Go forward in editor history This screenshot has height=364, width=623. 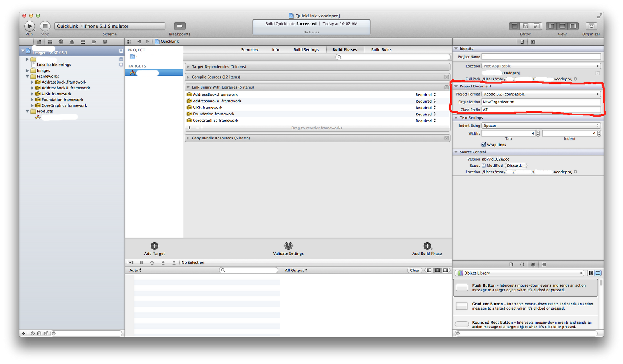pos(148,42)
